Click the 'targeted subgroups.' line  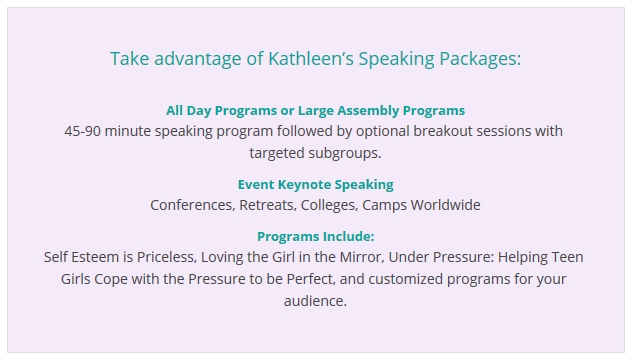[x=315, y=153]
